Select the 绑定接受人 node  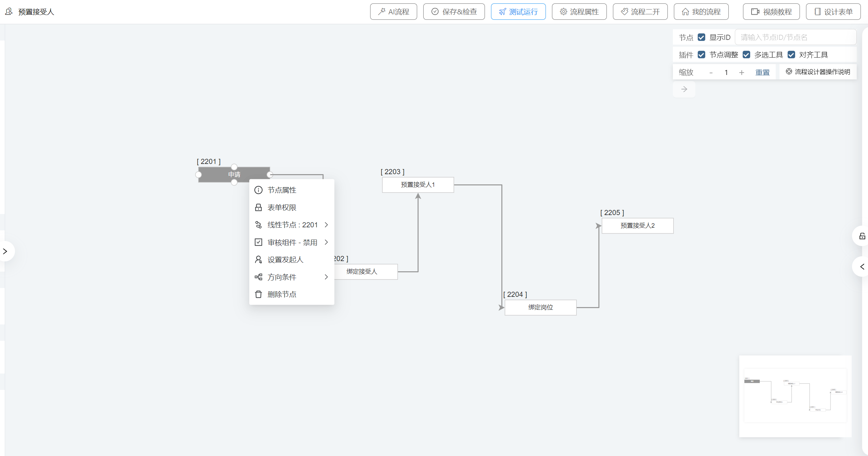pyautogui.click(x=366, y=272)
